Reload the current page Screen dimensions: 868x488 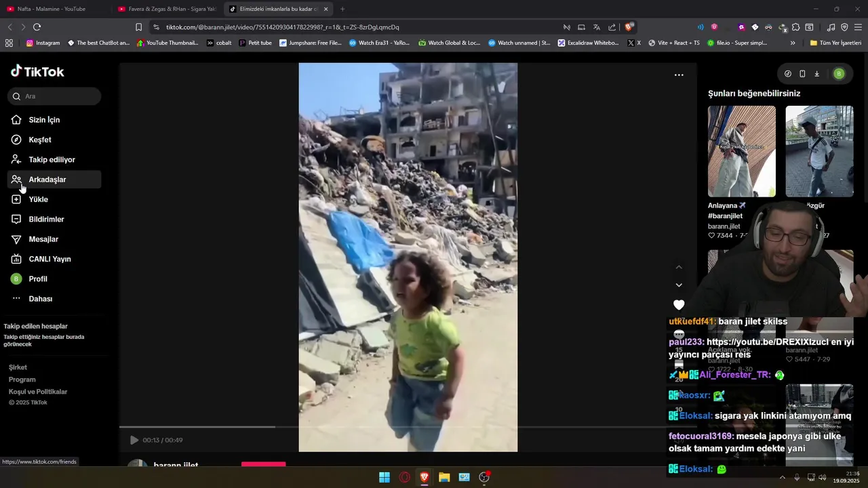pyautogui.click(x=37, y=27)
